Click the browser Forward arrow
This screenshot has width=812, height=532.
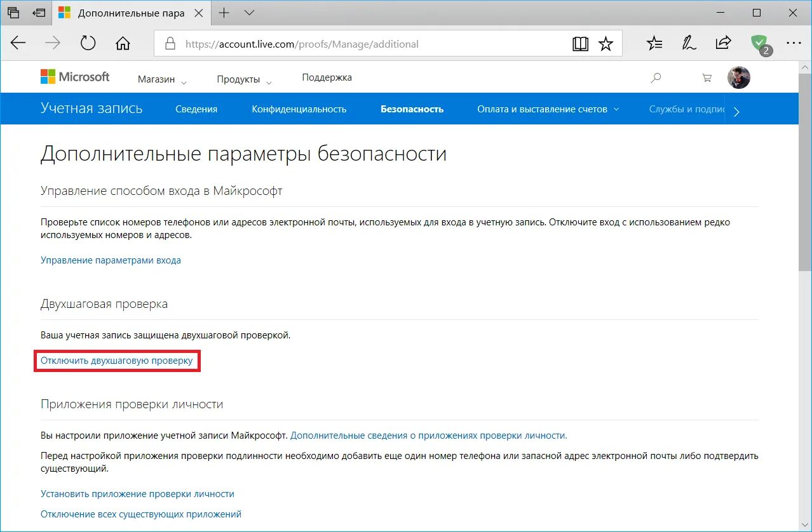coord(53,43)
